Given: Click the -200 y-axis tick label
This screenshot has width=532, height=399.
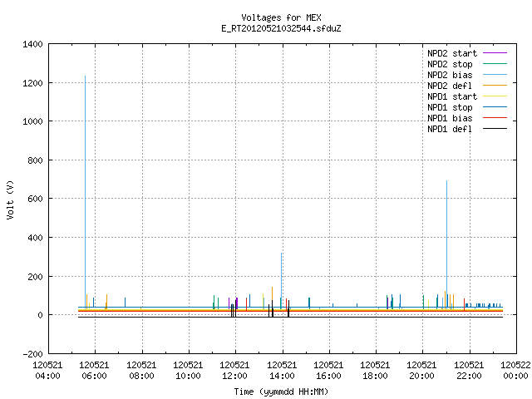Looking at the screenshot, I should pos(32,354).
